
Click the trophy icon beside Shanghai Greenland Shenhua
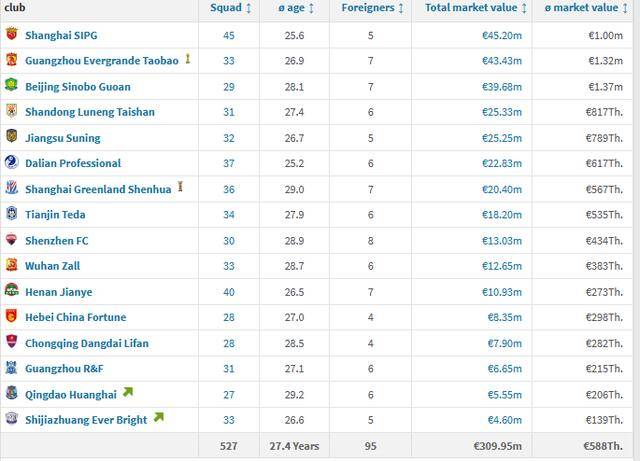coord(180,187)
